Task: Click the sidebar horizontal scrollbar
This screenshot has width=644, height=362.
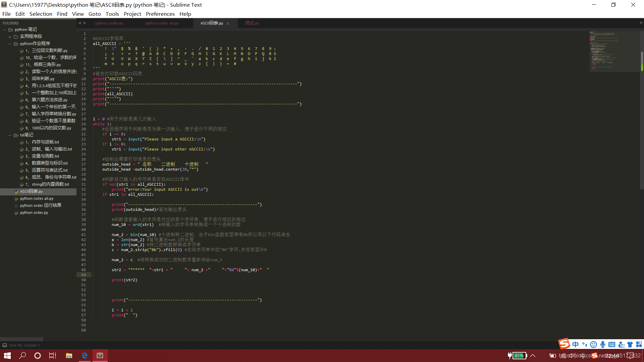Action: coord(21,339)
